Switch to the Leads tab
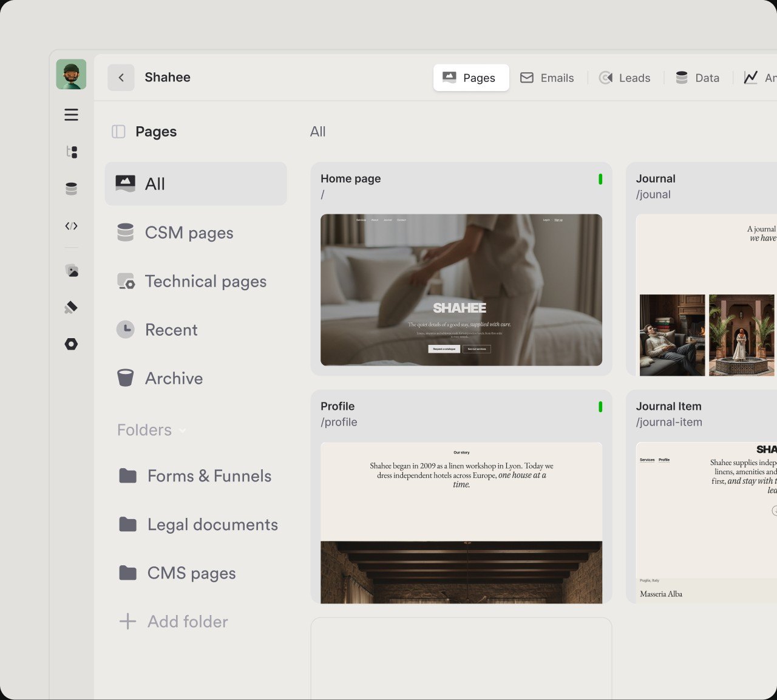777x700 pixels. coord(625,78)
